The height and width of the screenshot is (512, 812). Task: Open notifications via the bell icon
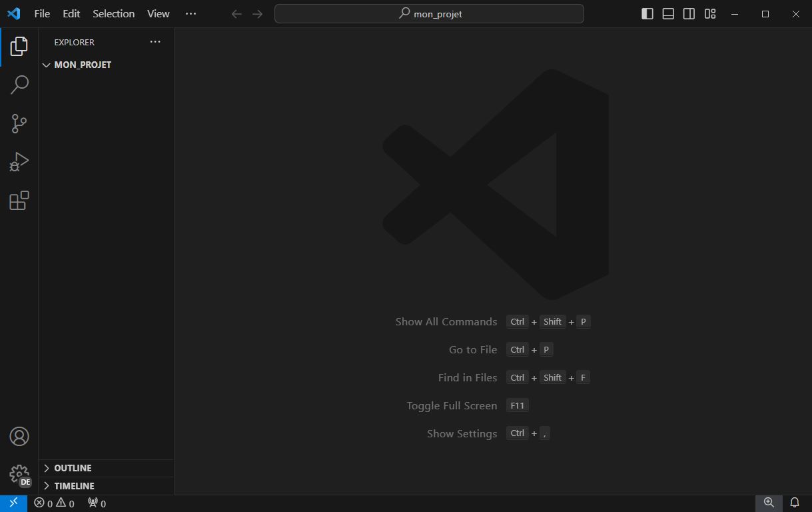(794, 503)
